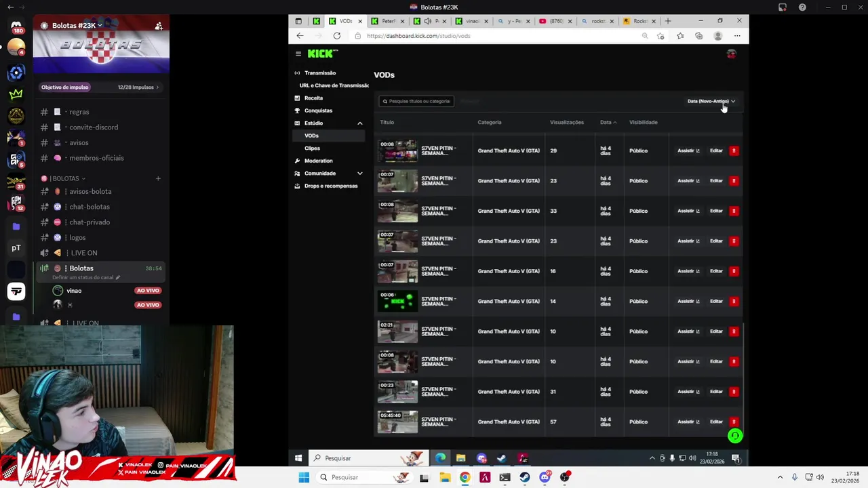Click user vinao in voice channel

[74, 291]
